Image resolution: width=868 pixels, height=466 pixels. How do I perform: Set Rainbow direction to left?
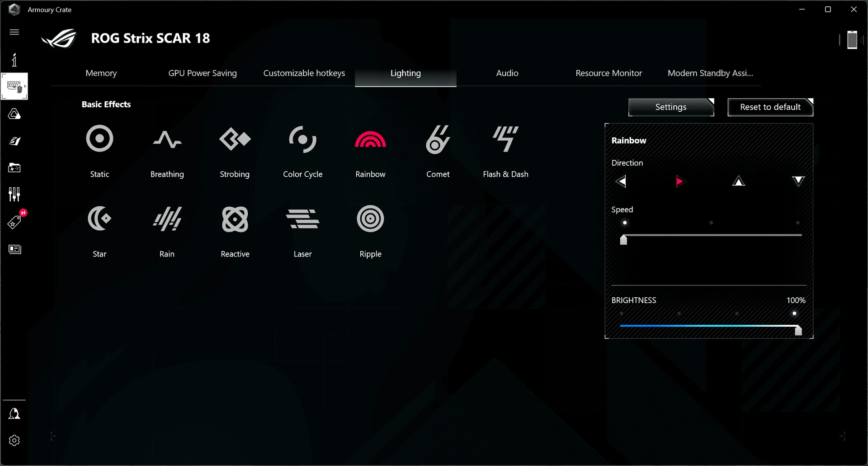(621, 181)
